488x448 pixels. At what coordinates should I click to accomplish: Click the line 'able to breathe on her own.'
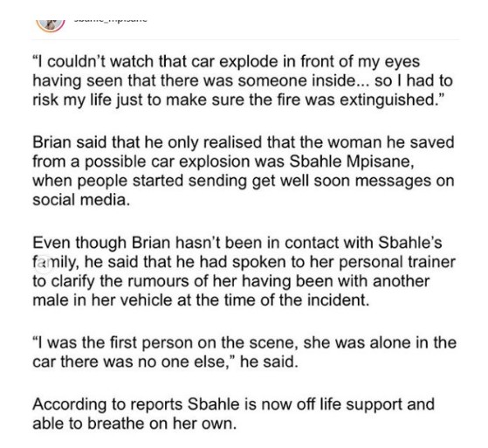(134, 424)
